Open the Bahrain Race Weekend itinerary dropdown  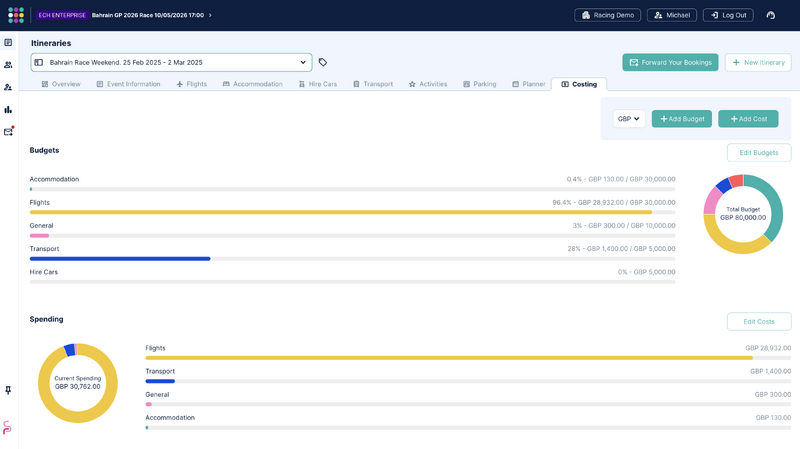(171, 62)
